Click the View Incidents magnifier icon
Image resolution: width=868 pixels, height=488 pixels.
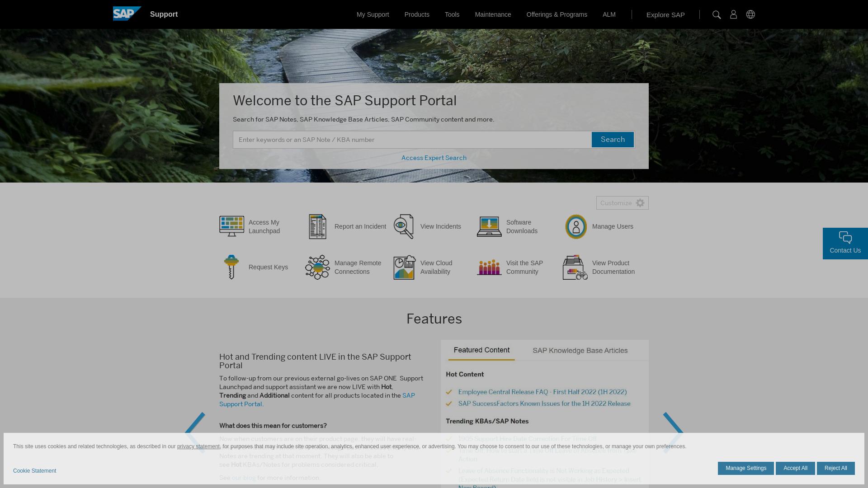click(x=404, y=226)
